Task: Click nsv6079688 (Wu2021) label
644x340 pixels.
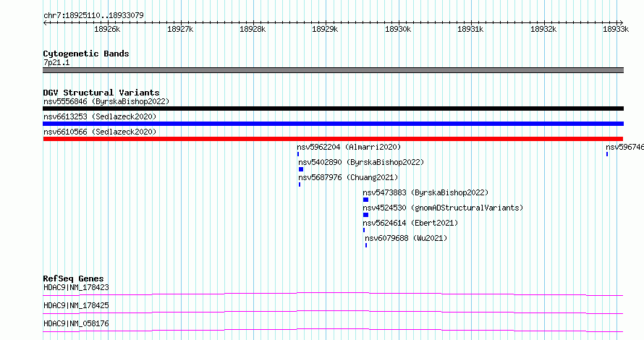Action: point(406,238)
